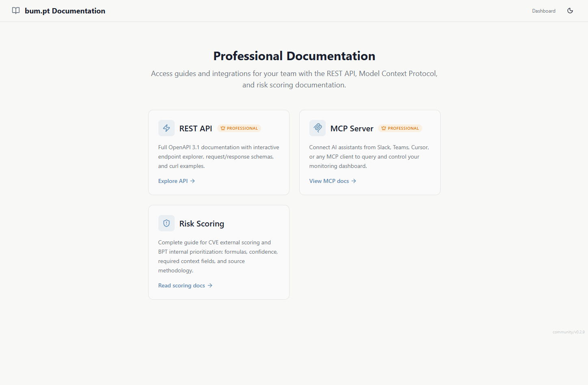Screen dimensions: 588x385
Task: Click the 'Connect AI assistants from Slack' description
Action: 369,157
